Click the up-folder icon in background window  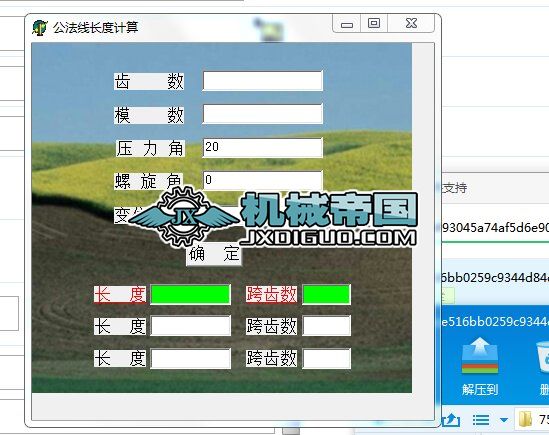451,420
